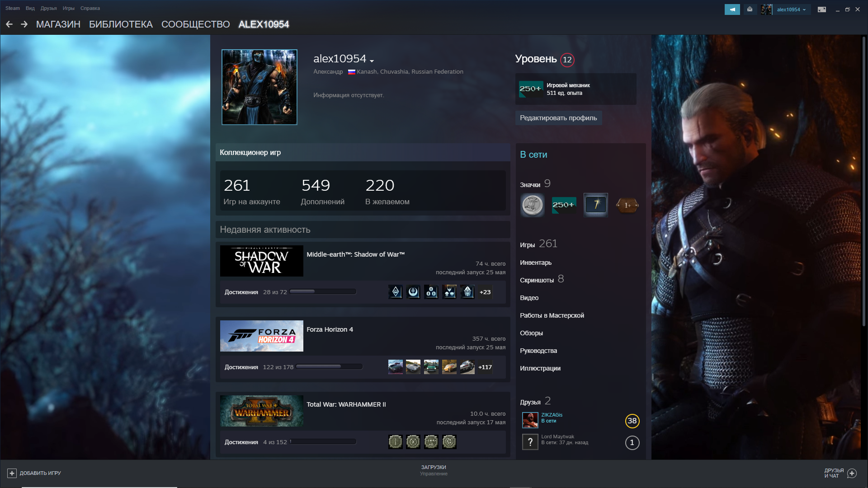Image resolution: width=868 pixels, height=488 pixels.
Task: Switch to Big Picture mode icon
Action: [x=822, y=9]
